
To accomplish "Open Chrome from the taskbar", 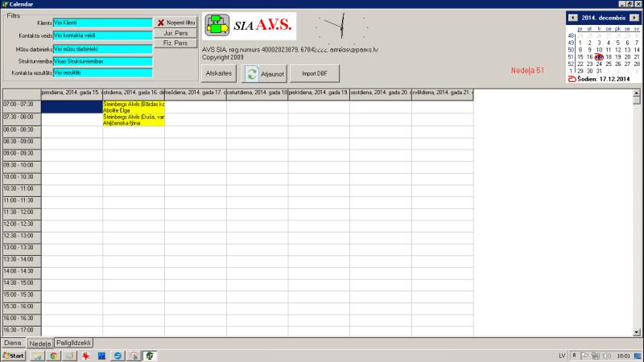I will (x=53, y=356).
